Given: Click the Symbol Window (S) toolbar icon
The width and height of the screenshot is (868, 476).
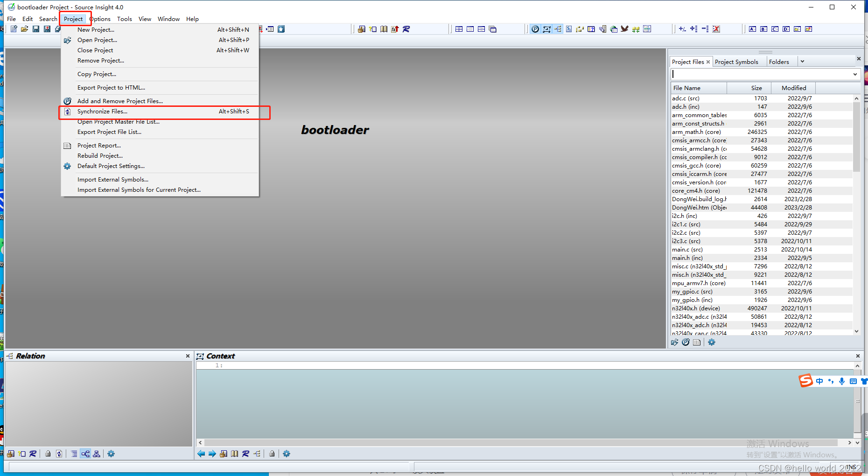Looking at the screenshot, I should (569, 29).
